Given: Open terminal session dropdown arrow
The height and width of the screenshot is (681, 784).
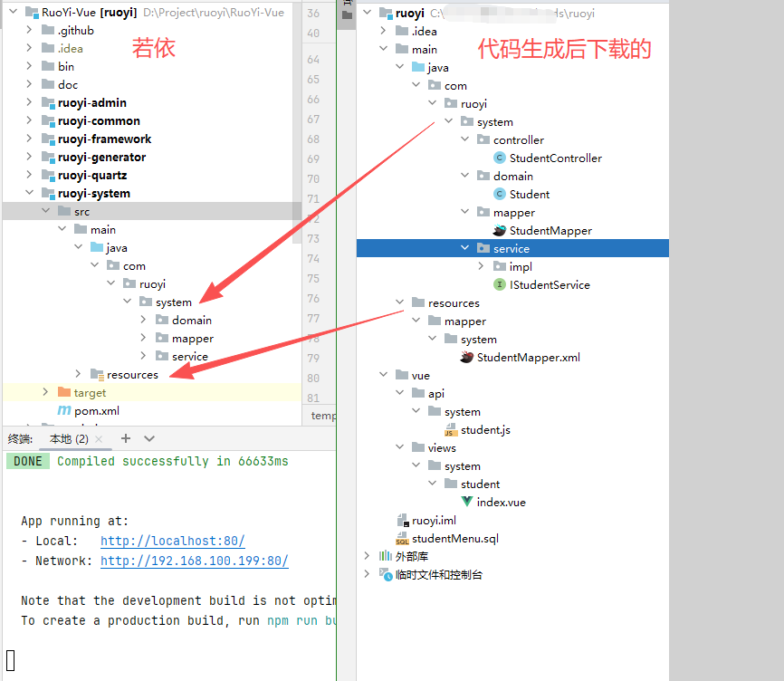Looking at the screenshot, I should click(149, 438).
